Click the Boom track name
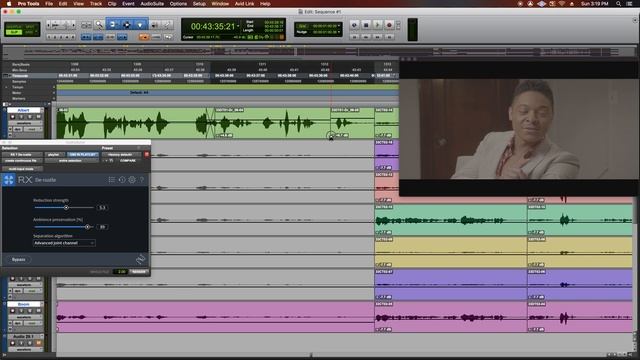 (x=24, y=304)
